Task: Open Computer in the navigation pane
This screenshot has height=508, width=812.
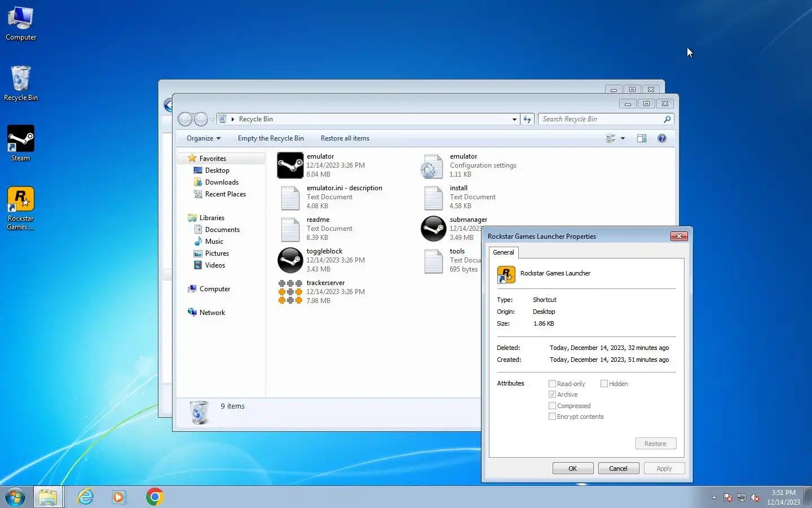Action: pos(214,289)
